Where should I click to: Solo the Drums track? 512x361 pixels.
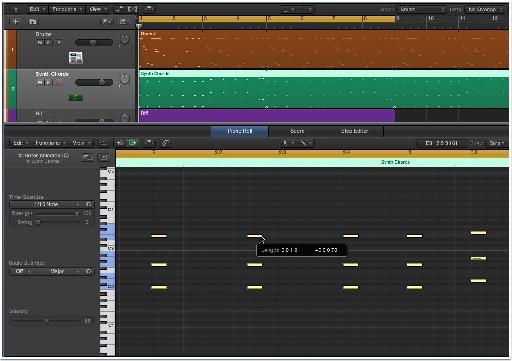[49, 43]
